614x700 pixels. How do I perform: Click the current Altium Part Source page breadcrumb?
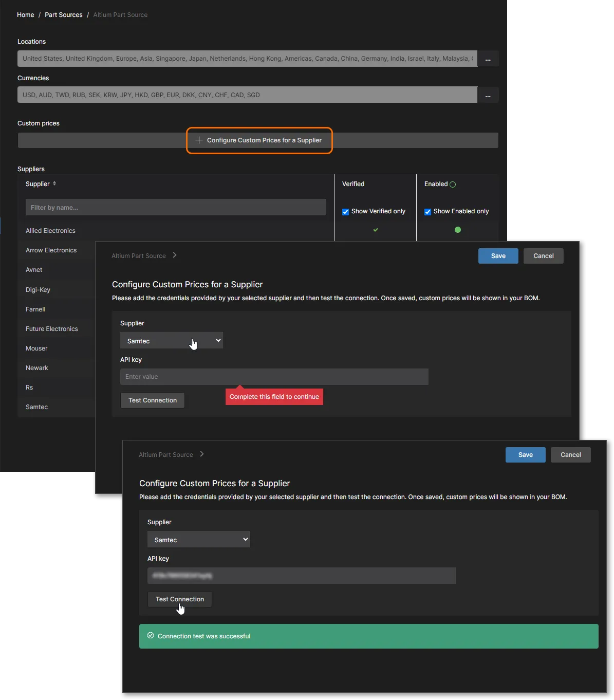tap(120, 15)
